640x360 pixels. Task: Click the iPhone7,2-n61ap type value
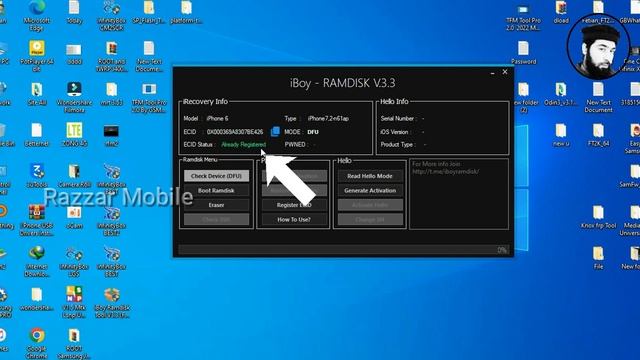pos(328,118)
